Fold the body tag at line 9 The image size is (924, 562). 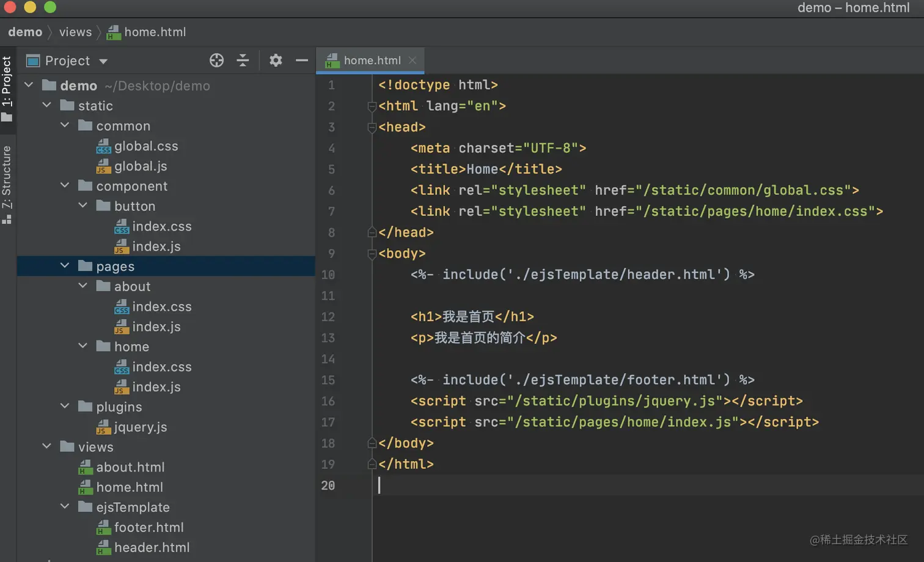(x=372, y=254)
